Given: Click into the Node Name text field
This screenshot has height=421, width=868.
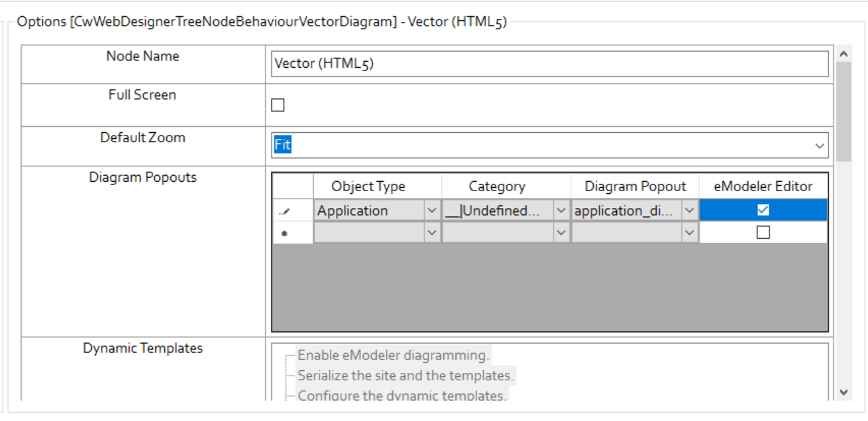Looking at the screenshot, I should (x=550, y=64).
